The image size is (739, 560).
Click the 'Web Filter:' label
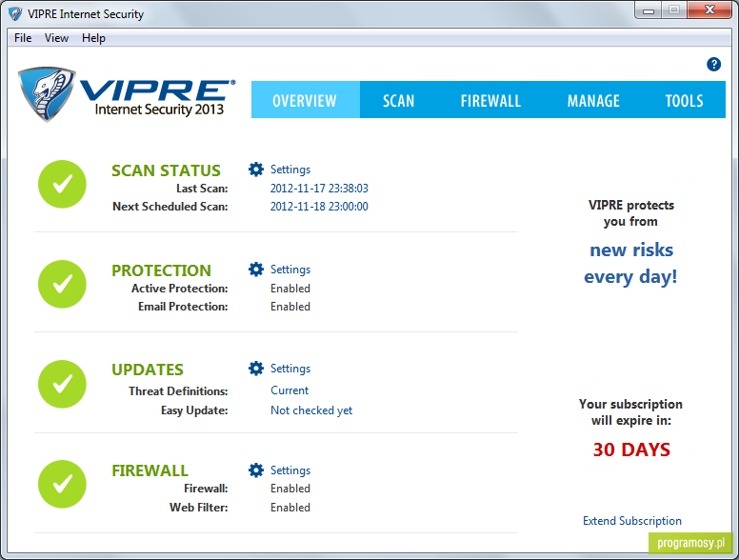pos(199,508)
